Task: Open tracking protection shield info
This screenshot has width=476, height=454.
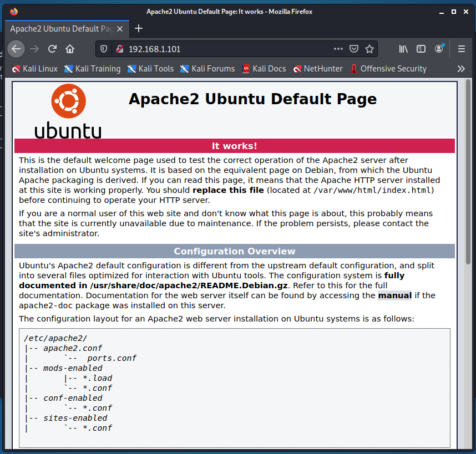Action: [x=104, y=49]
